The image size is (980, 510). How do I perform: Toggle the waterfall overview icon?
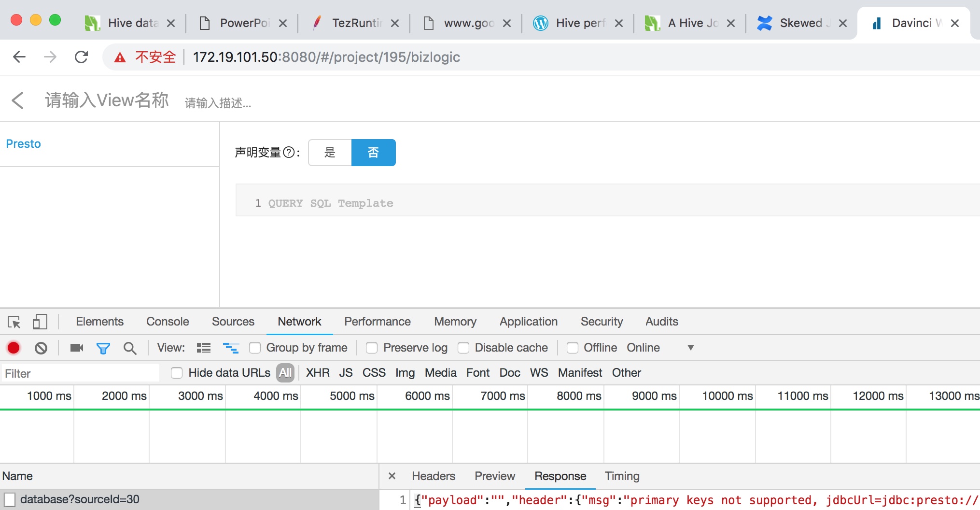231,348
